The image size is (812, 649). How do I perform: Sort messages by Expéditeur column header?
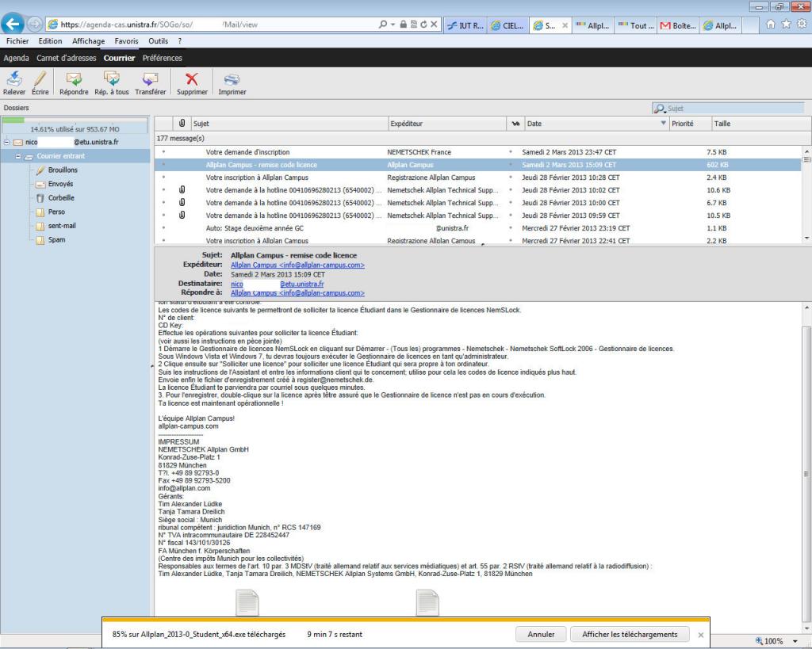(x=447, y=123)
